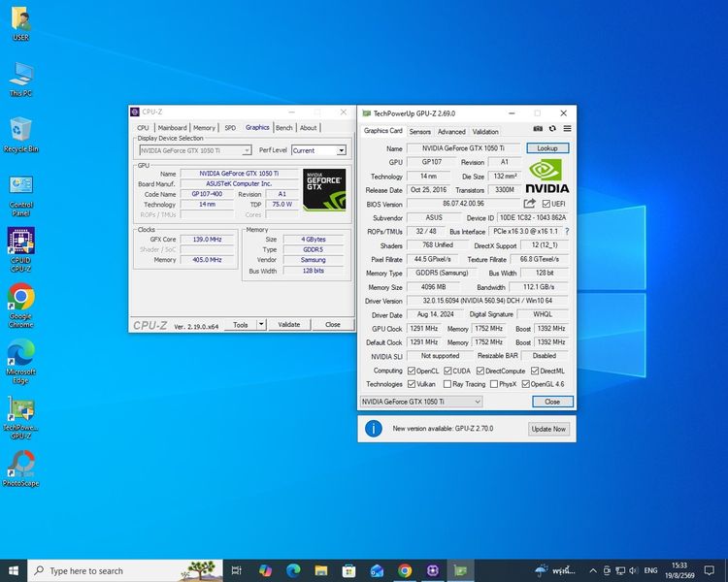This screenshot has height=582, width=728.
Task: Toggle the OpenGL 4.6 checkbox
Action: pos(525,384)
